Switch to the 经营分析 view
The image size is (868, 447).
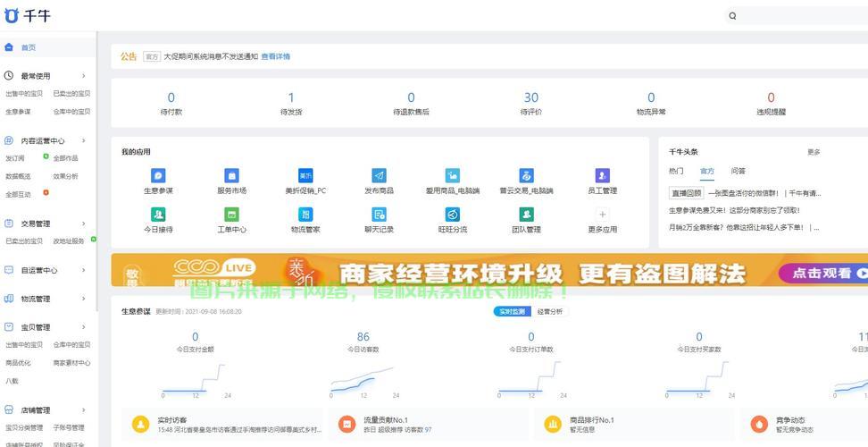pyautogui.click(x=550, y=311)
